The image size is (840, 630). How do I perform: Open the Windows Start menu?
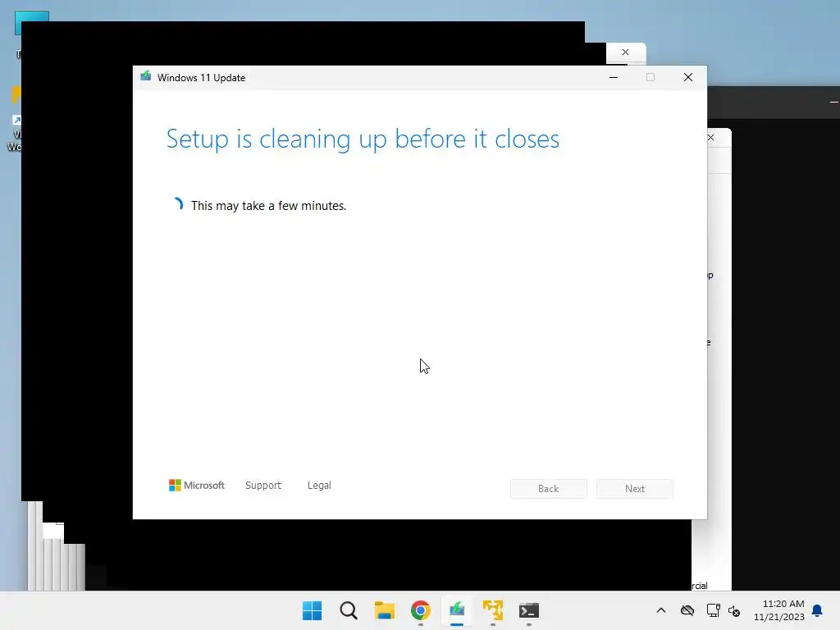[312, 610]
